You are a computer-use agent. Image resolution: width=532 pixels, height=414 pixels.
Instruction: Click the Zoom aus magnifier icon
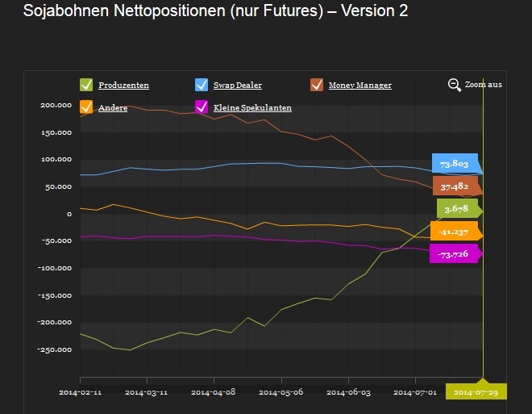[455, 85]
